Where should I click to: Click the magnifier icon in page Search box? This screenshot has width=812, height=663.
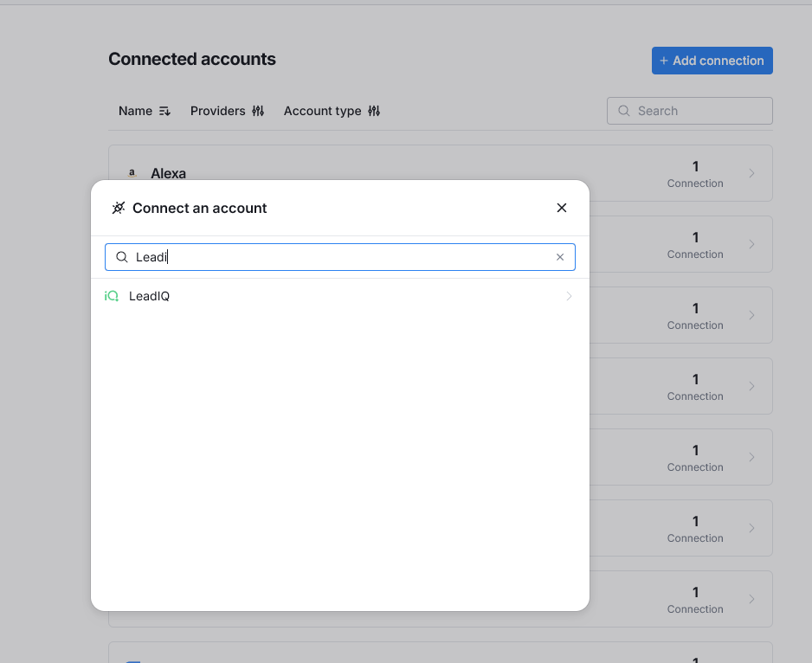624,111
